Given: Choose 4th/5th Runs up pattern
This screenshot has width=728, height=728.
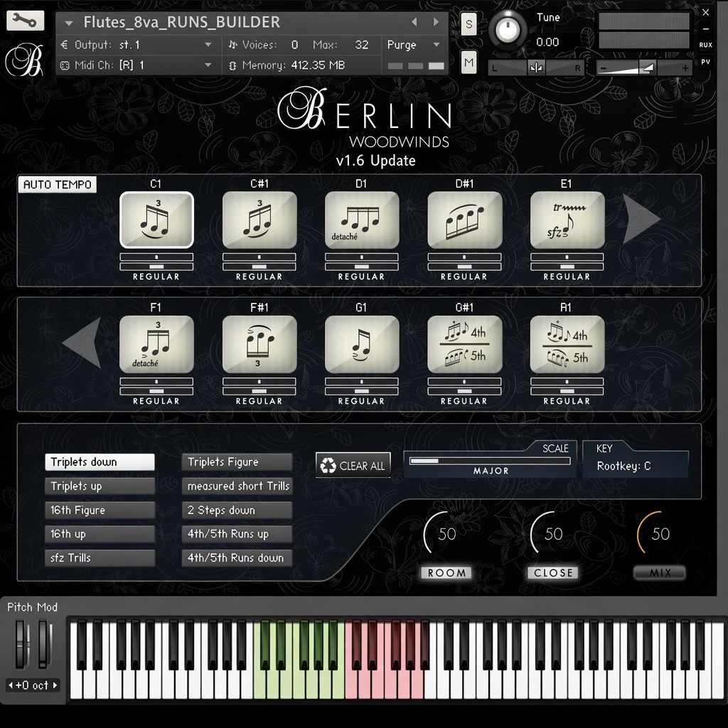Looking at the screenshot, I should [237, 534].
